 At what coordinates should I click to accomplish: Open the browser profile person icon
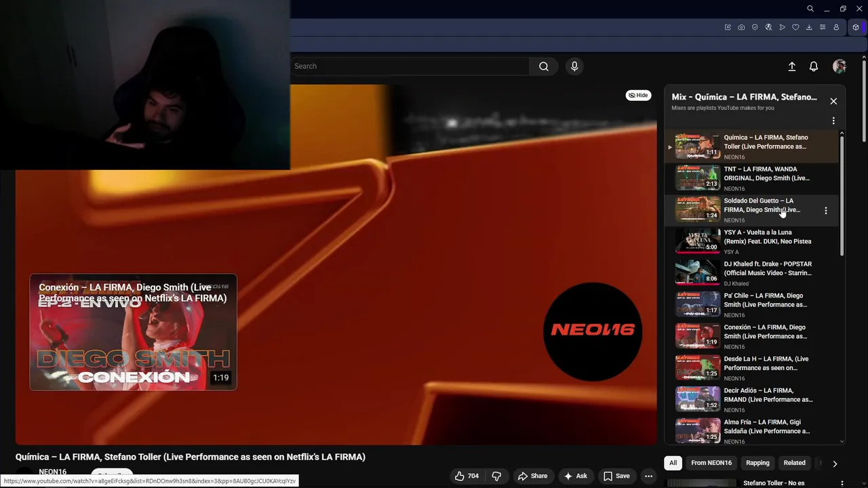point(836,27)
